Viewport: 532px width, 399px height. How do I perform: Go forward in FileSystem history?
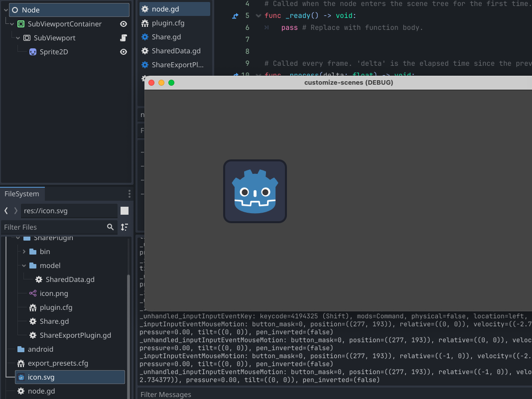15,211
